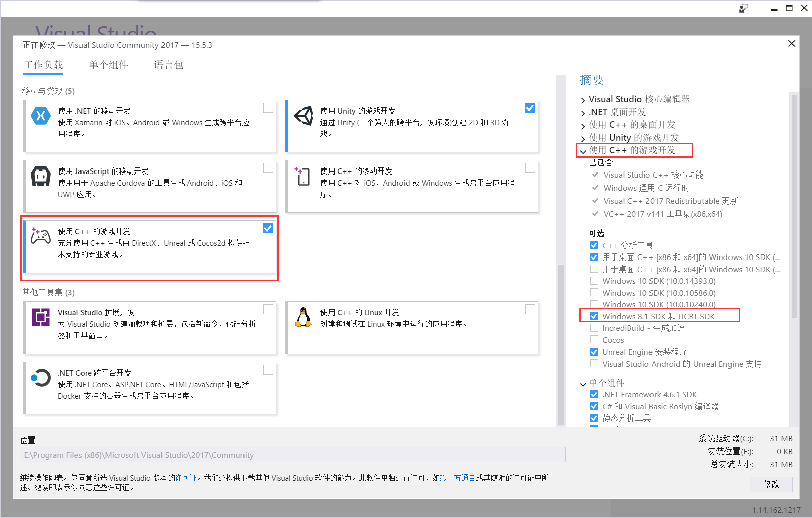This screenshot has height=518, width=812.
Task: Expand 使用 C++ 的桌面开发 summary item
Action: 583,126
